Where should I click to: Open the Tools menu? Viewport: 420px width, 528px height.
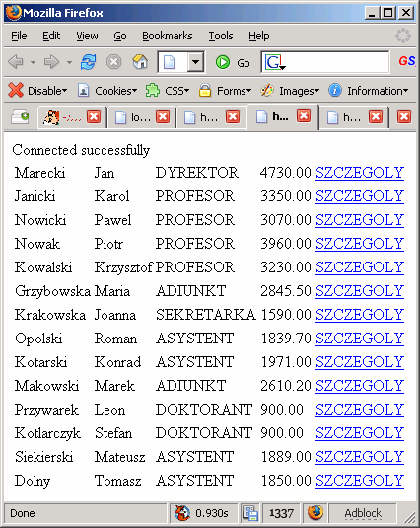pos(221,36)
